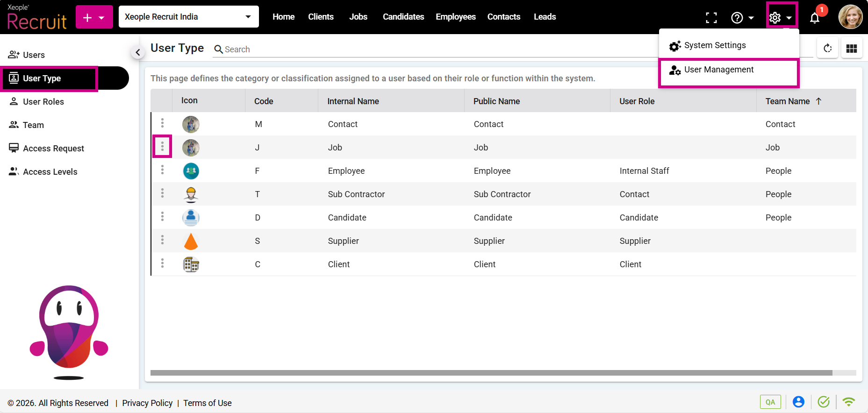Screen dimensions: 868x413
Task: Select User Management from settings menu
Action: pyautogui.click(x=718, y=70)
